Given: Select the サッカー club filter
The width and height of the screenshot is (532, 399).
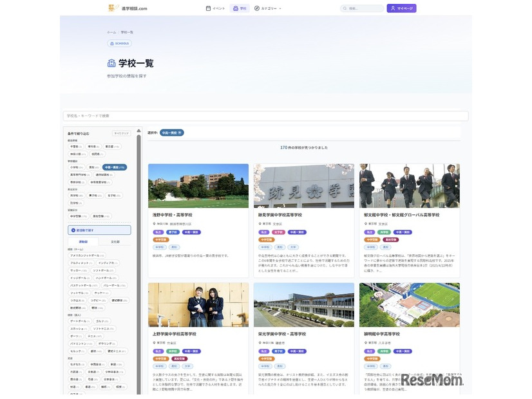Looking at the screenshot, I should tap(79, 270).
